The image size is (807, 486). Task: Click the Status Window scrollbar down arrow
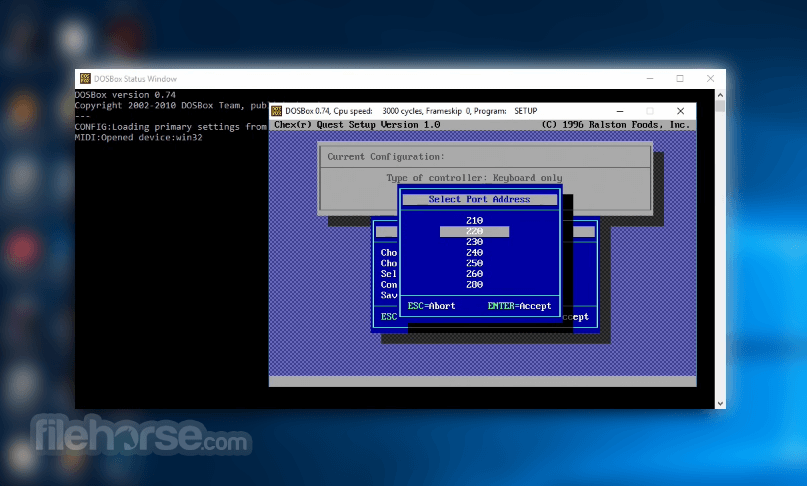720,404
